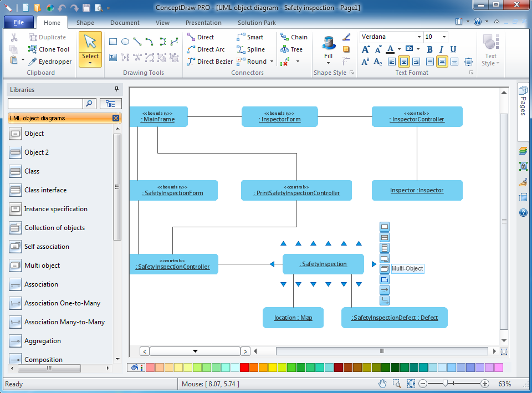This screenshot has height=393, width=532.
Task: Open the font color dropdown arrow
Action: pyautogui.click(x=399, y=49)
